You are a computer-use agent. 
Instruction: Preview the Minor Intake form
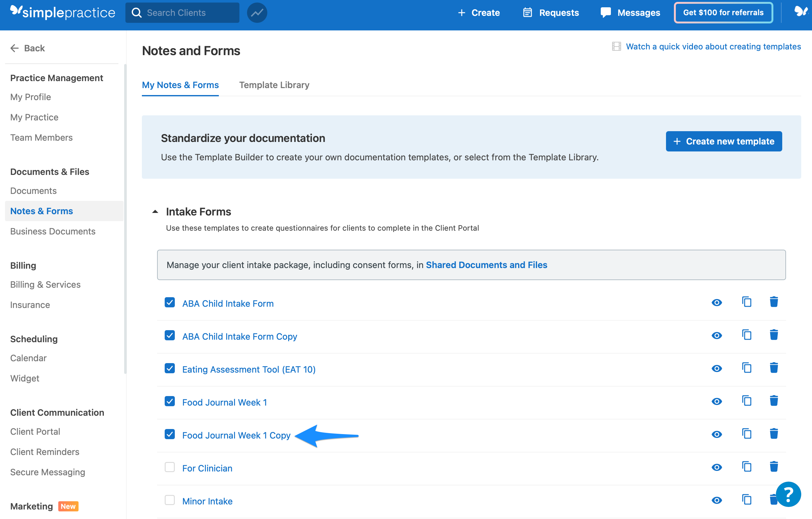pyautogui.click(x=717, y=500)
